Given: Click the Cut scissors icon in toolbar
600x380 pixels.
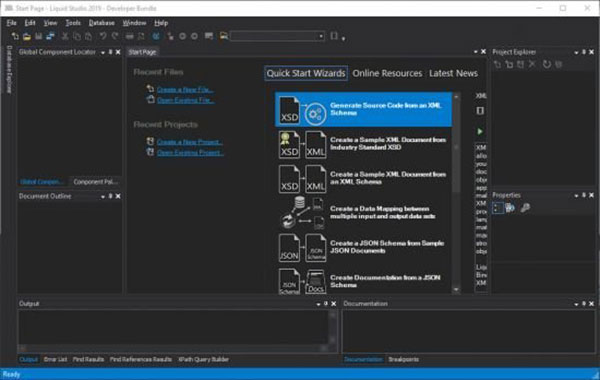Looking at the screenshot, I should 65,36.
